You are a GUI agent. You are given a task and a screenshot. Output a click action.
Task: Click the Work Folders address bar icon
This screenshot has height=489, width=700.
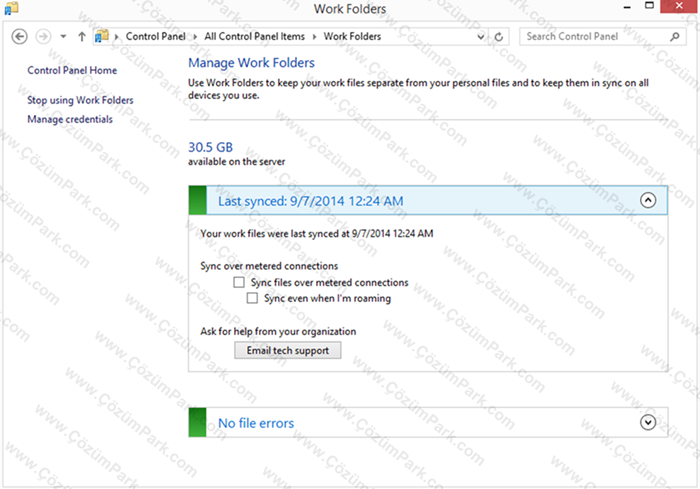tap(102, 36)
